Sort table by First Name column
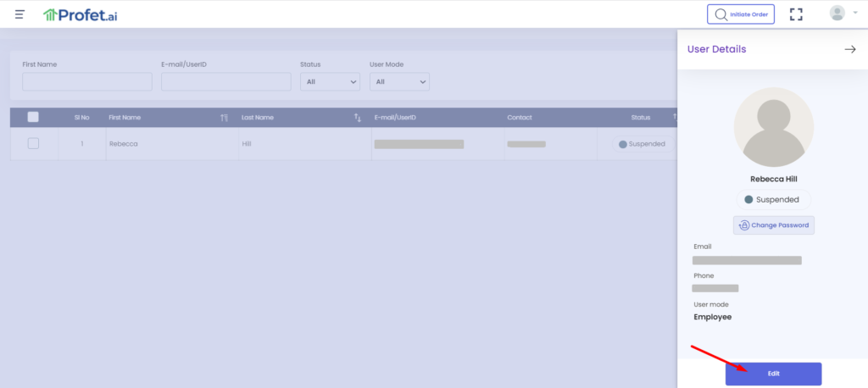This screenshot has height=388, width=868. (x=224, y=118)
